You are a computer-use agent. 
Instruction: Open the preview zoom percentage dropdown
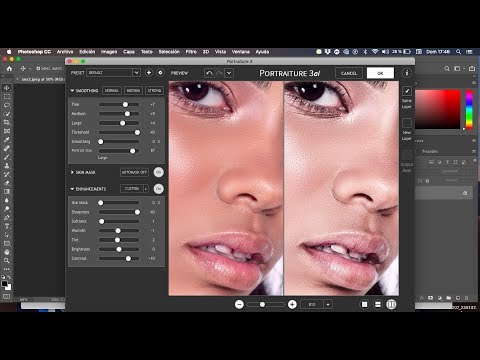[328, 304]
